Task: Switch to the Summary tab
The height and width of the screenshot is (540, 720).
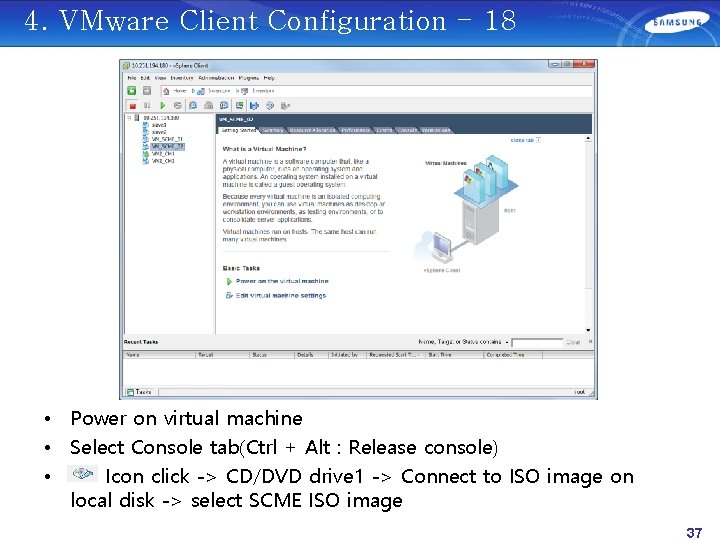Action: [x=273, y=130]
